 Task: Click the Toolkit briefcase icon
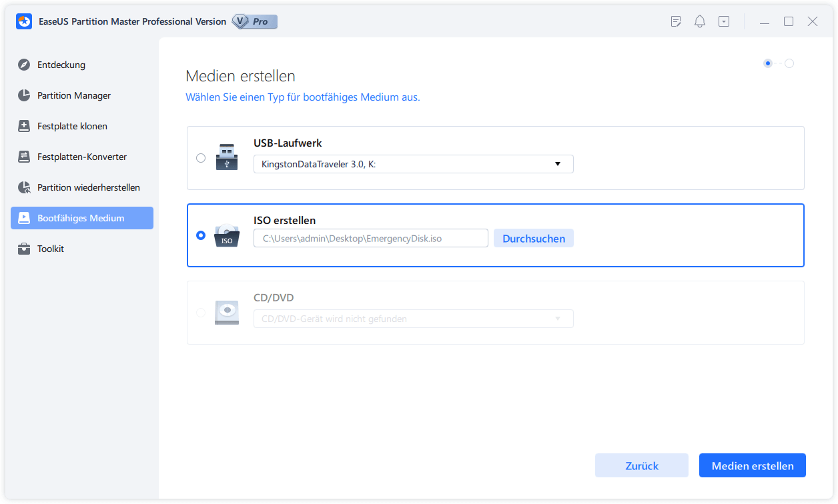(24, 249)
